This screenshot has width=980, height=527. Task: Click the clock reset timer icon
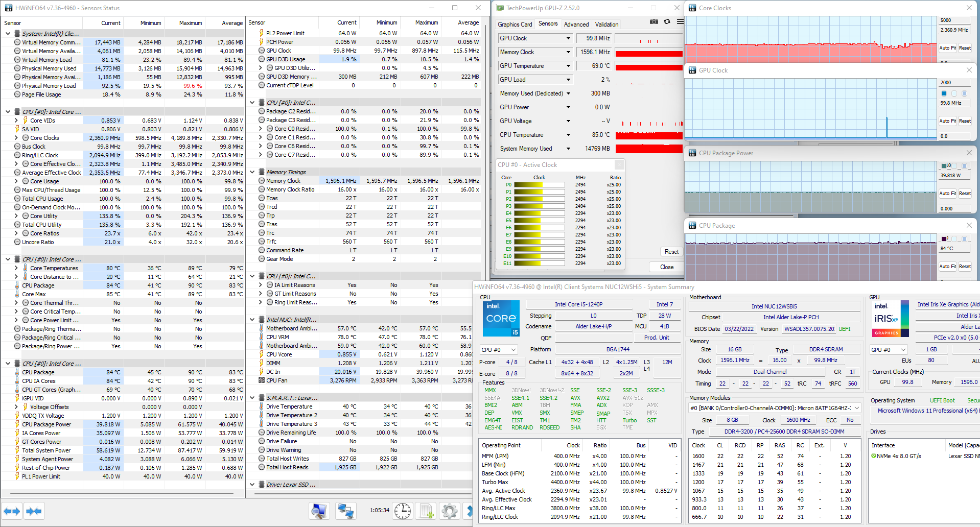403,511
